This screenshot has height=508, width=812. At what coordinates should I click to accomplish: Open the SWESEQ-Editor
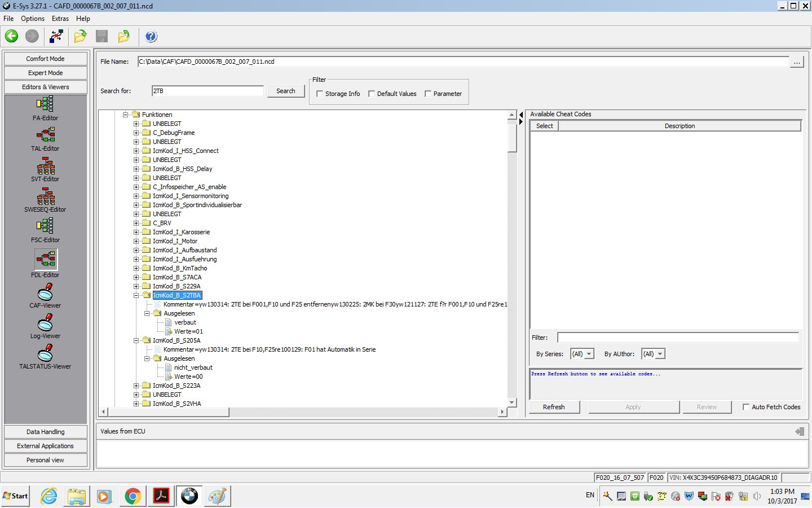45,200
